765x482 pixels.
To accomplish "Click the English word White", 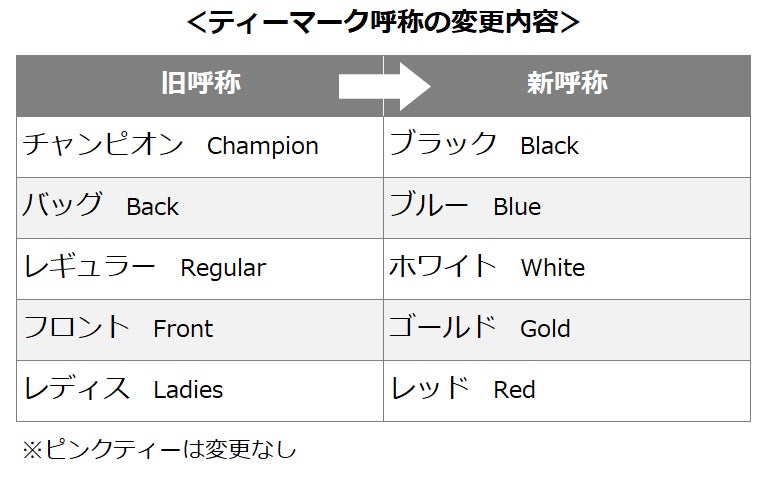I will coord(553,267).
